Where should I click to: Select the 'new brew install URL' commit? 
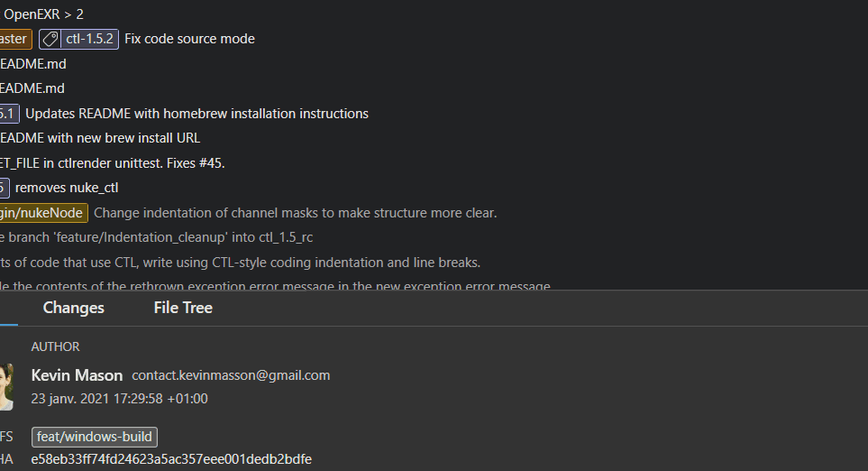click(x=99, y=138)
